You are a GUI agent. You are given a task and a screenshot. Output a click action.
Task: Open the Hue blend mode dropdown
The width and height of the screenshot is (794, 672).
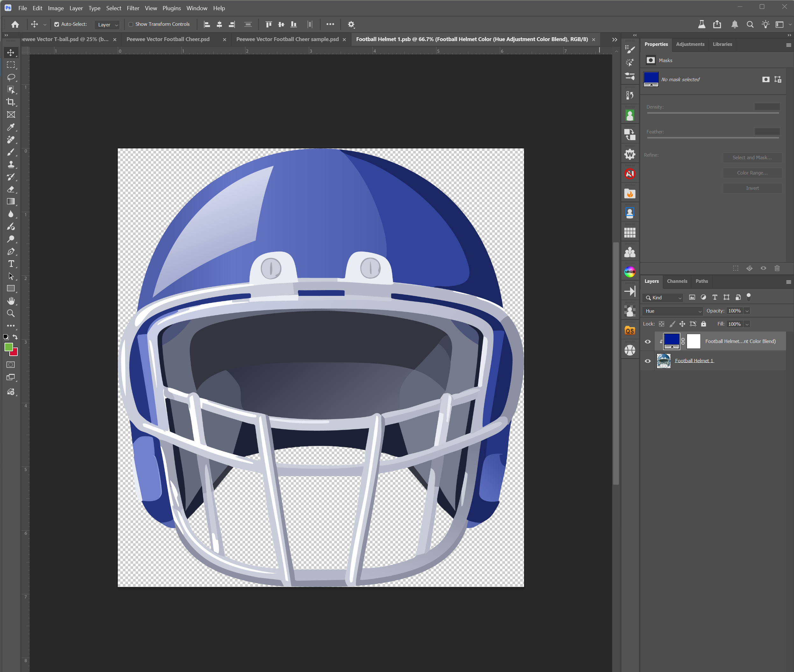pos(672,311)
